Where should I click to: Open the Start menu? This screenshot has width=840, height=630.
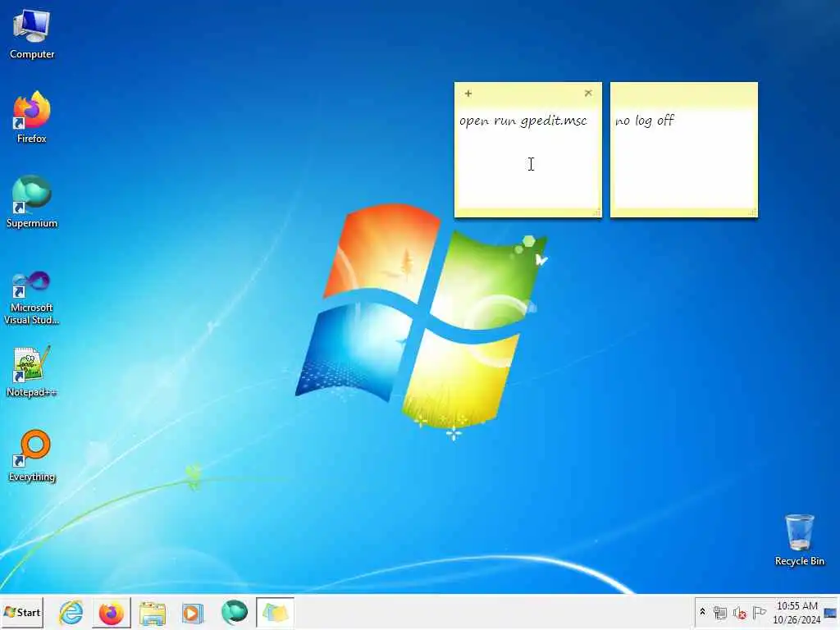point(22,612)
